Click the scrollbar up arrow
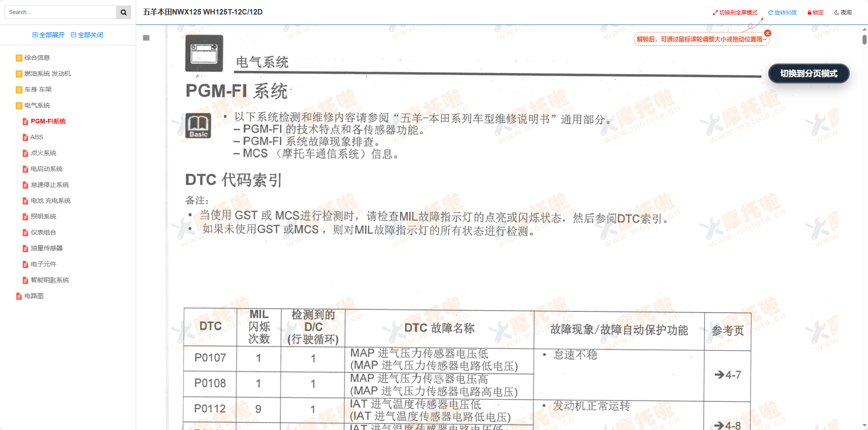This screenshot has height=430, width=868. [864, 29]
